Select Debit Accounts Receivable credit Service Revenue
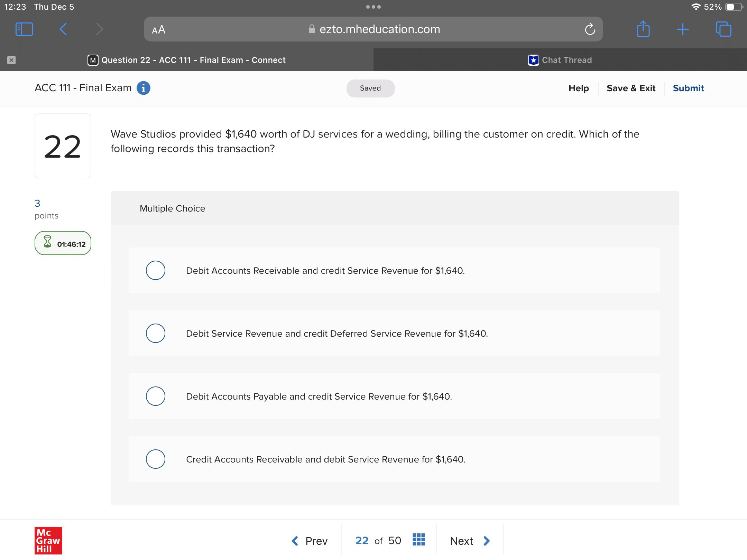Image resolution: width=747 pixels, height=560 pixels. coord(156,270)
